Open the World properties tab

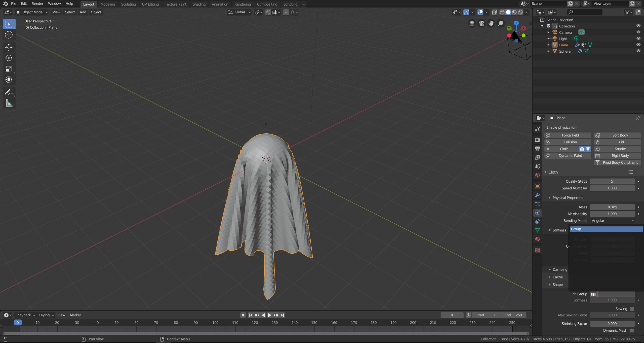(x=537, y=175)
